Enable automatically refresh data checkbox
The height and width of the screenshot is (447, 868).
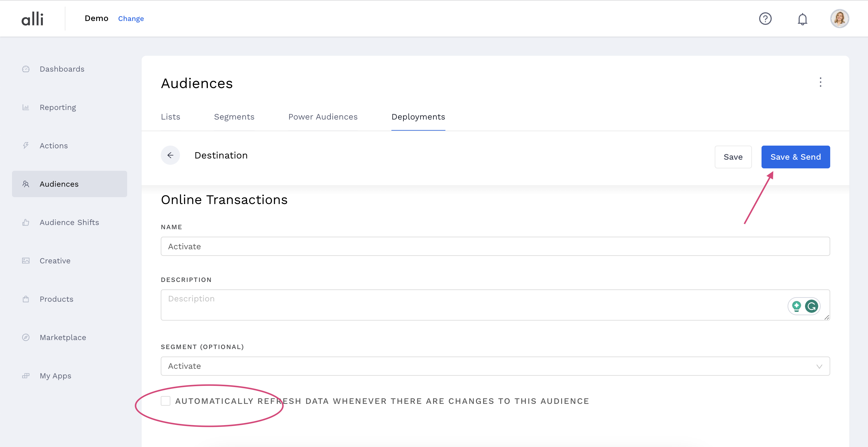tap(166, 401)
